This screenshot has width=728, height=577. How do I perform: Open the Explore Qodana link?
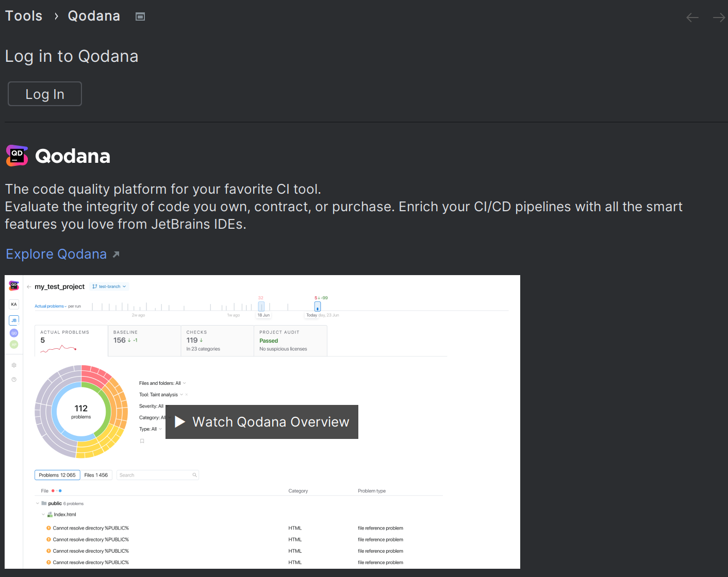56,253
